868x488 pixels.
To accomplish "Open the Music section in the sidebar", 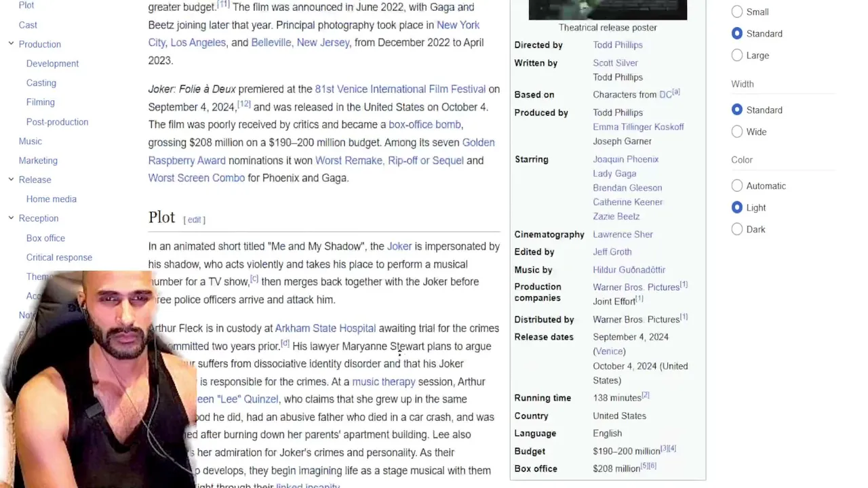I will [x=31, y=141].
